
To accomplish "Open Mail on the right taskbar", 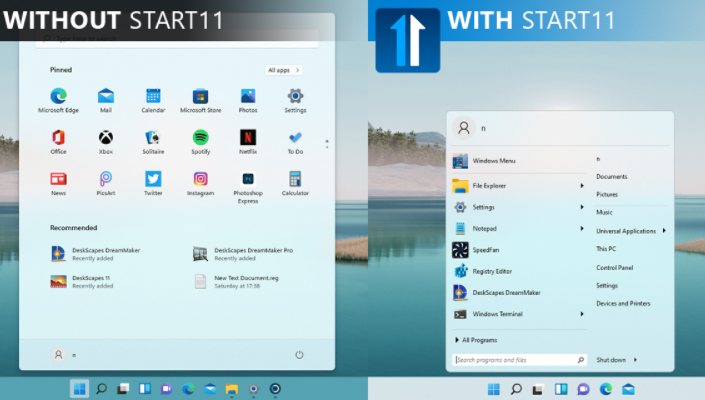I will click(x=628, y=389).
